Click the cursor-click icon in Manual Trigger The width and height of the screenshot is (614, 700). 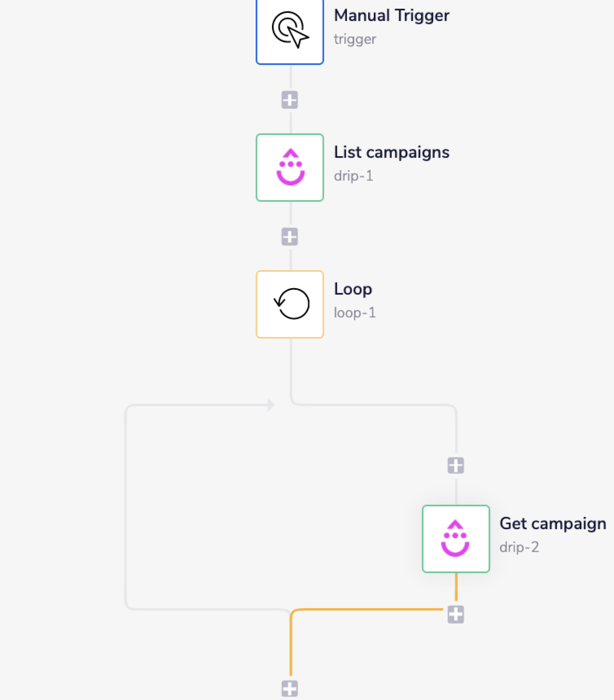[290, 31]
